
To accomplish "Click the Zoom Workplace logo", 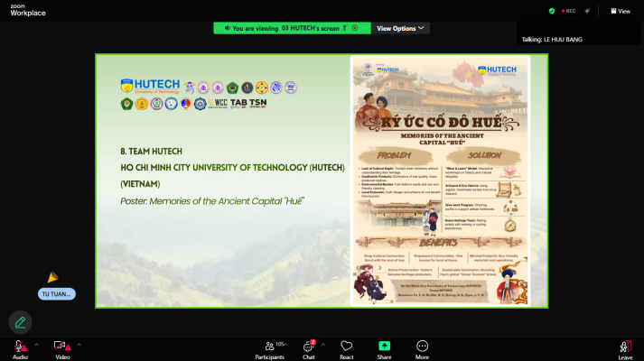I will tap(28, 10).
